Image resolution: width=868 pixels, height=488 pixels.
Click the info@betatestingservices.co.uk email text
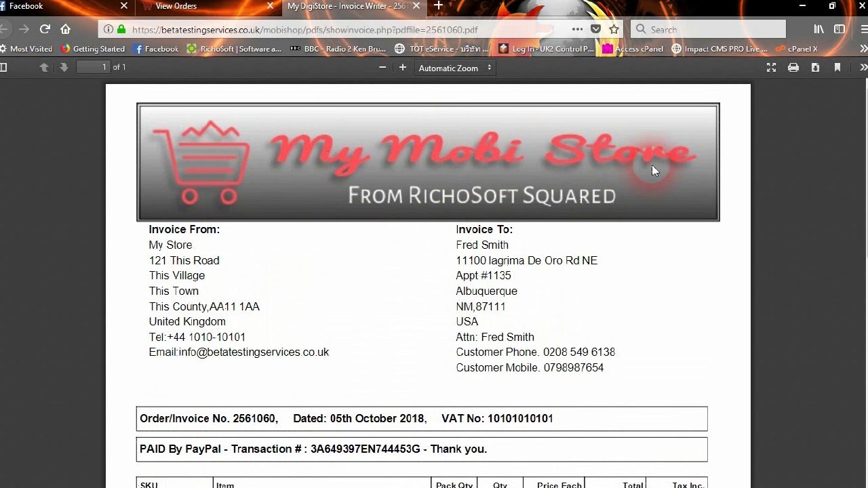click(254, 352)
